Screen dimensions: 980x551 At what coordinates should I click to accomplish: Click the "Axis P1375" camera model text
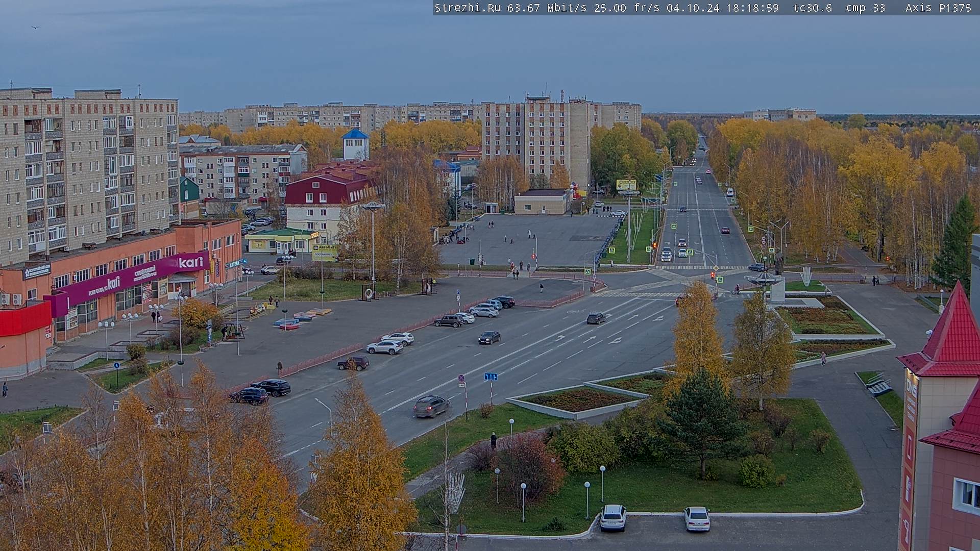[x=938, y=8]
